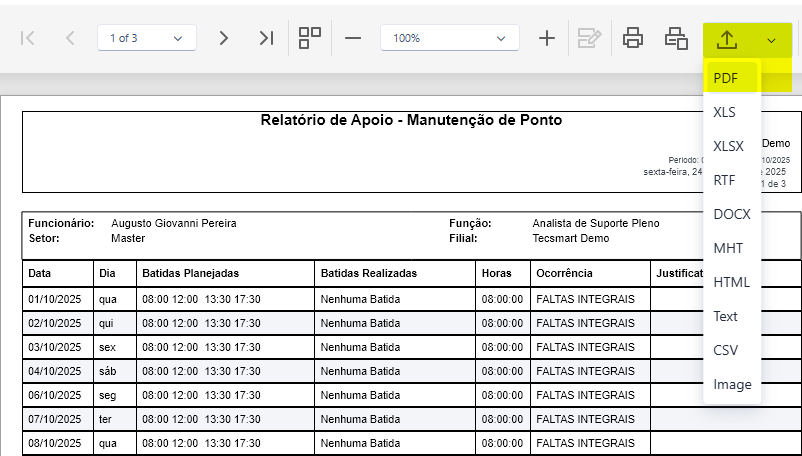Click the report title 'Relatório de Apoio - Manutenção de Ponto'
Viewport: 802px width, 456px height.
[x=411, y=120]
